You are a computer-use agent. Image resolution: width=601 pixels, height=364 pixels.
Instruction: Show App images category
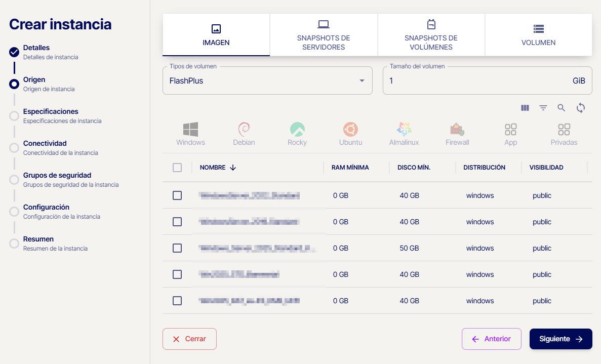510,134
